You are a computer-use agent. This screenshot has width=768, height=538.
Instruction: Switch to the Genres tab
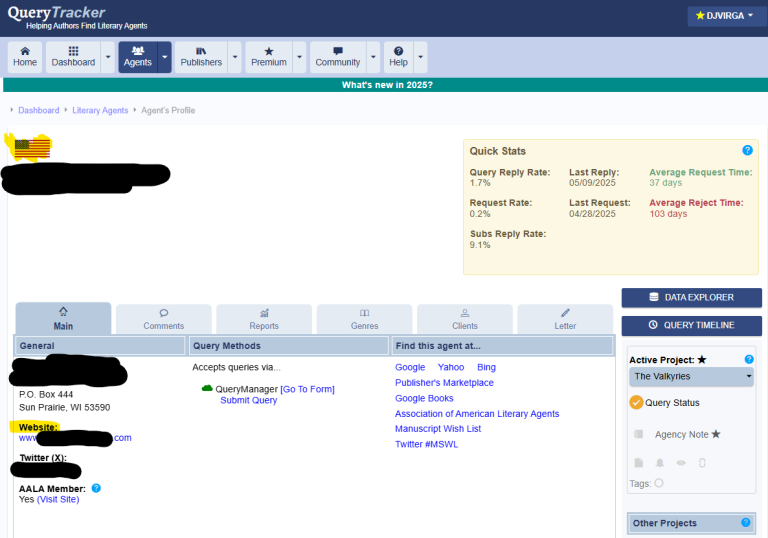[364, 319]
